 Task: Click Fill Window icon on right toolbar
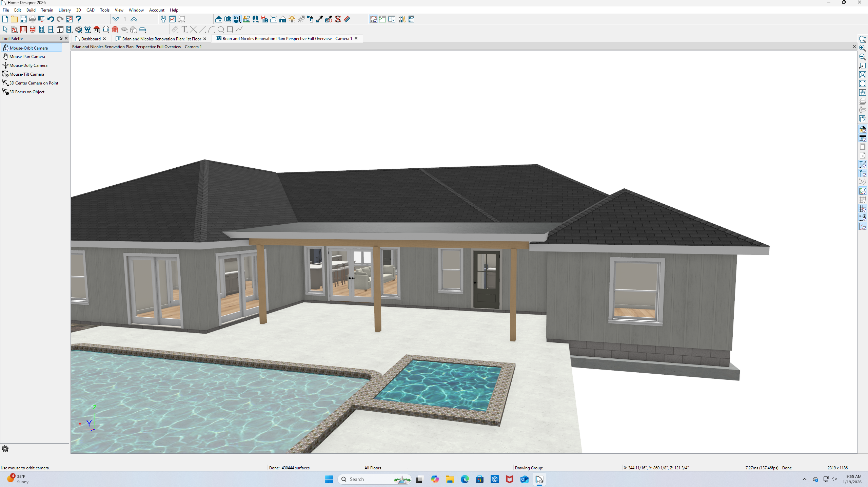point(863,75)
